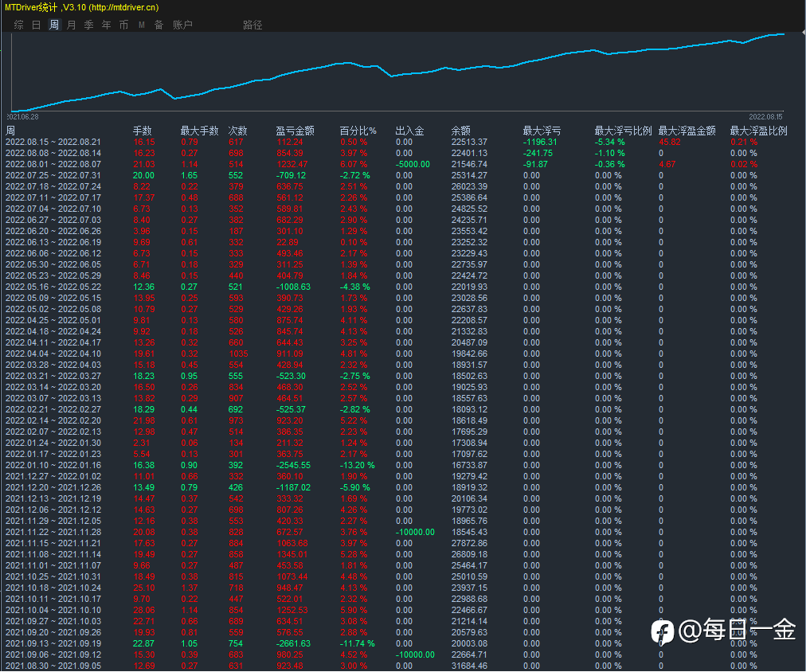Switch to the 日 daily tab
Viewport: 806px width, 672px height.
click(37, 25)
